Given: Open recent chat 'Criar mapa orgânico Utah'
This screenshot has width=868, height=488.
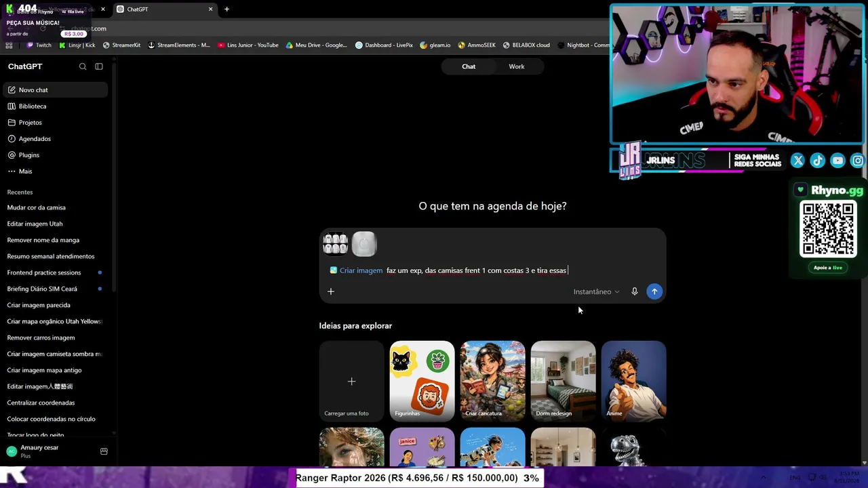Looking at the screenshot, I should [55, 321].
